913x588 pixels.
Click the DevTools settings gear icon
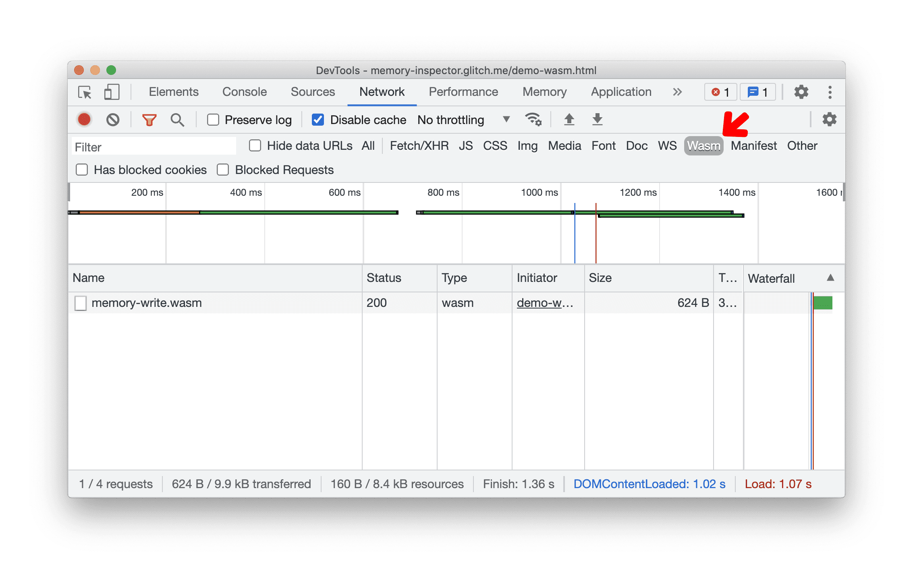801,92
